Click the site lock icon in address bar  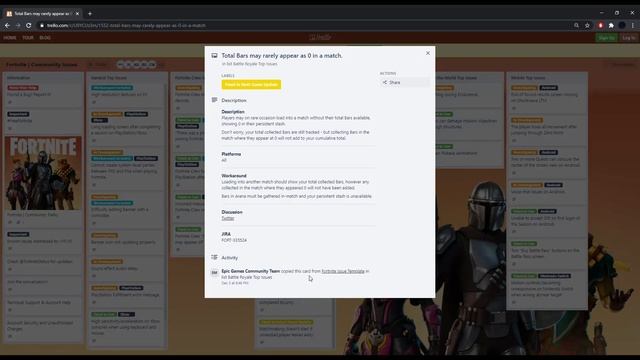click(x=42, y=25)
